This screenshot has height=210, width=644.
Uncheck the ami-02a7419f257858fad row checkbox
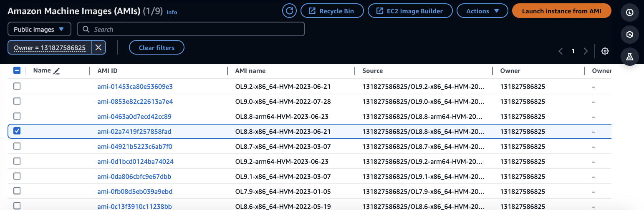coord(17,131)
